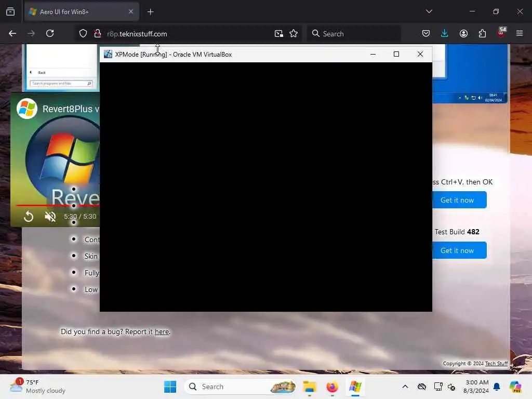This screenshot has height=399, width=532.
Task: Open the Firefox downloads panel
Action: [445, 34]
